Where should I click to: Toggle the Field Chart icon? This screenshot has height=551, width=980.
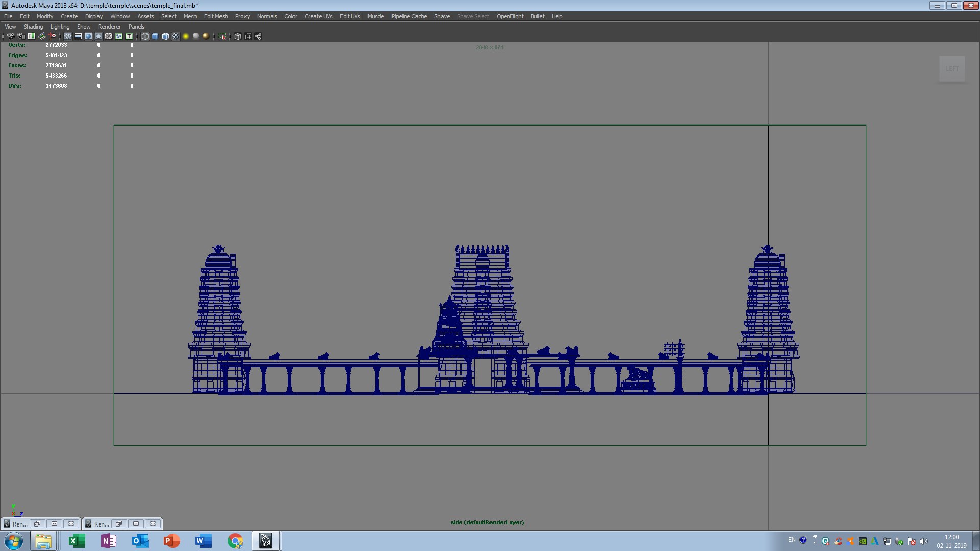(x=109, y=36)
